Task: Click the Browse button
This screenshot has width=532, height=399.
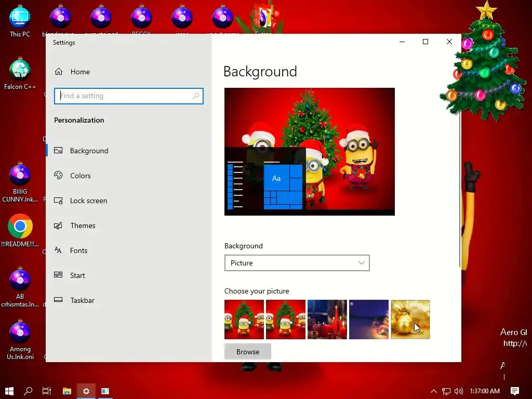Action: (x=248, y=352)
